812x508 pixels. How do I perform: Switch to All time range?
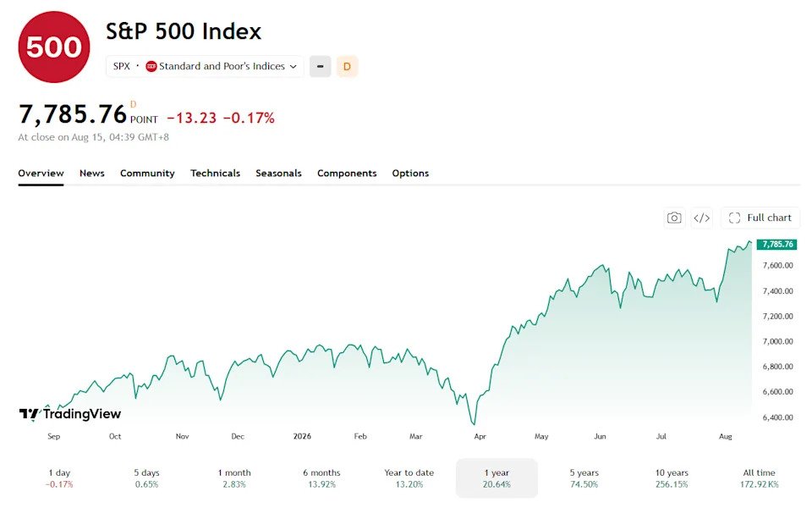[x=760, y=478]
